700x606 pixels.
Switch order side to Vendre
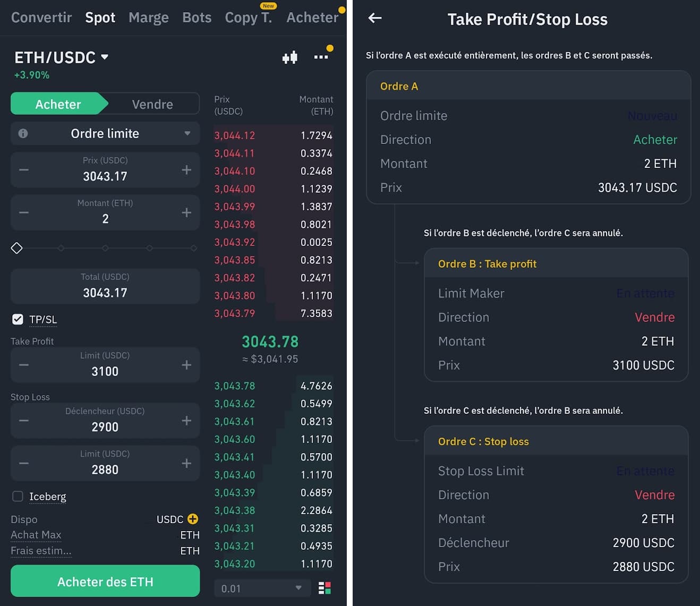click(152, 104)
